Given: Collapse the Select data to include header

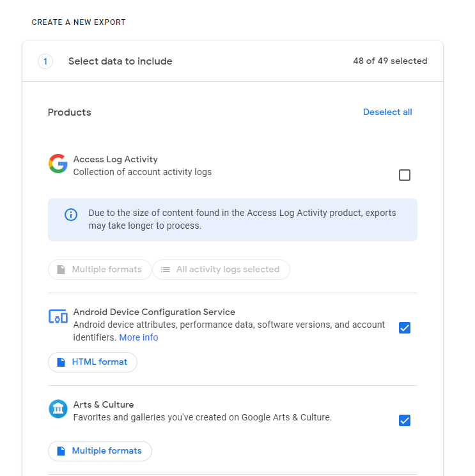Looking at the screenshot, I should pos(120,61).
